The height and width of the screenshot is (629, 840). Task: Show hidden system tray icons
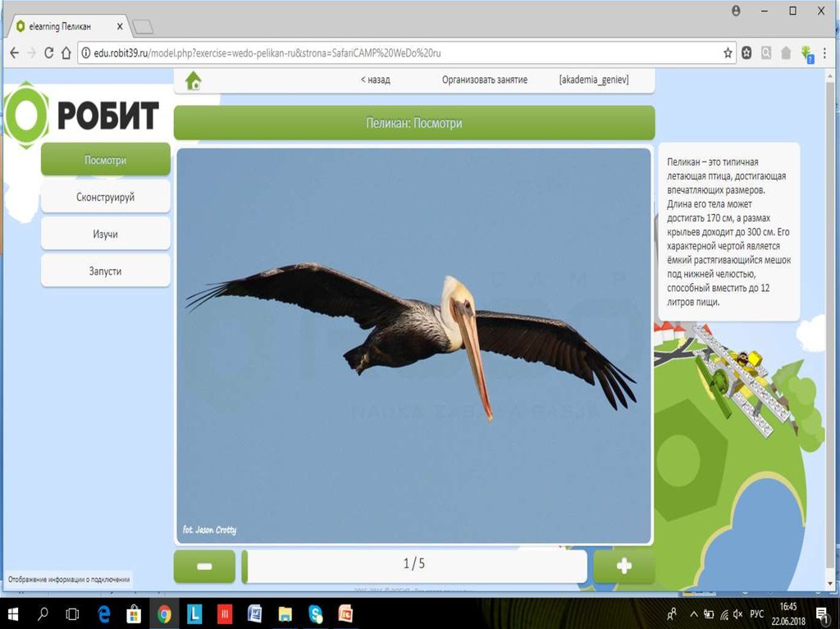click(693, 613)
